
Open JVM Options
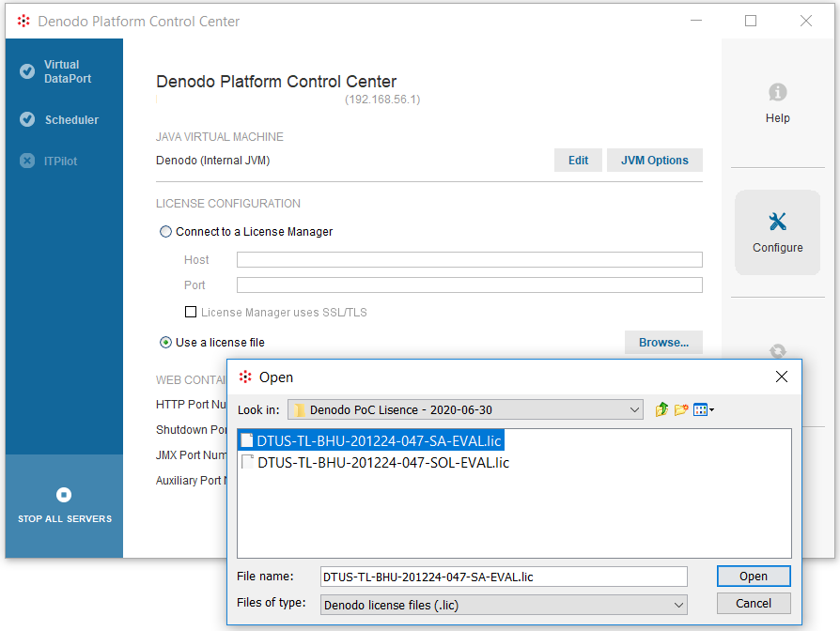click(x=654, y=160)
